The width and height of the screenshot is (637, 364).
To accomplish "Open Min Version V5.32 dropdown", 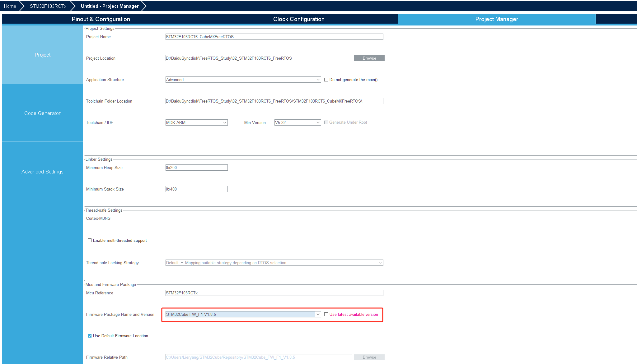I will point(297,122).
